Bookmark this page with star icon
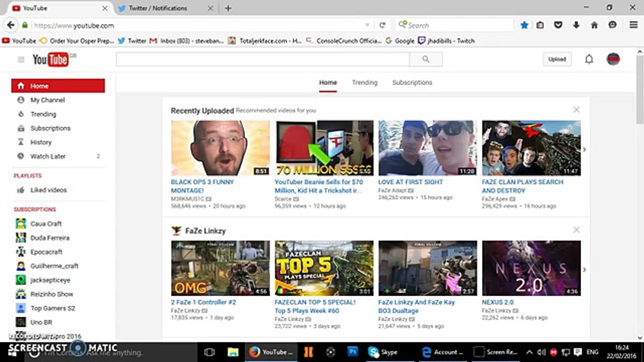Screen dimensions: 644x362 524,25
